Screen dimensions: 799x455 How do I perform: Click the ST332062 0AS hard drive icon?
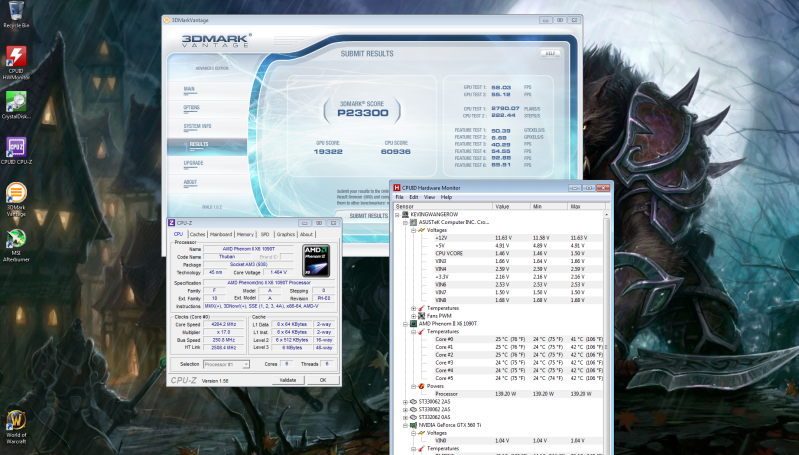click(x=413, y=417)
